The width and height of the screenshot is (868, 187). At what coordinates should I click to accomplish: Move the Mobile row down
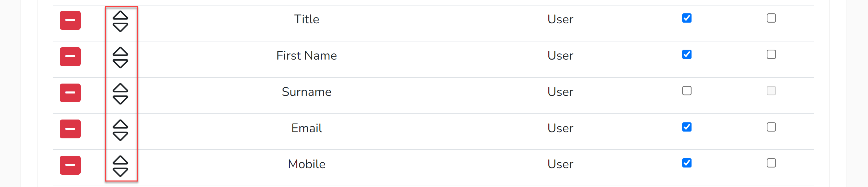tap(120, 172)
